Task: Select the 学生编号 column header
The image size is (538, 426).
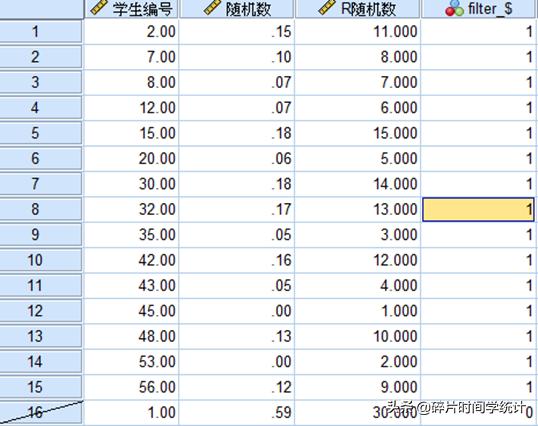Action: pyautogui.click(x=131, y=9)
